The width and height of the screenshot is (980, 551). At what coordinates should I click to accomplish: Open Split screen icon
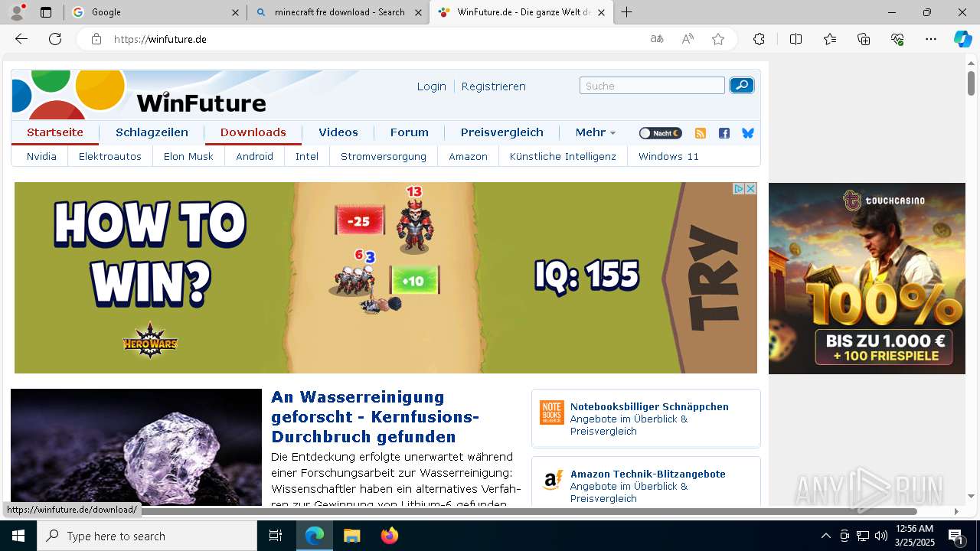pos(795,39)
